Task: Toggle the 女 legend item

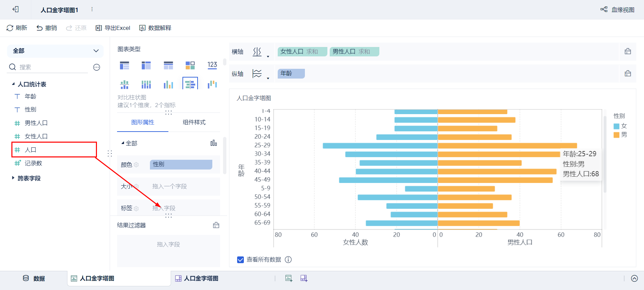Action: coord(620,126)
